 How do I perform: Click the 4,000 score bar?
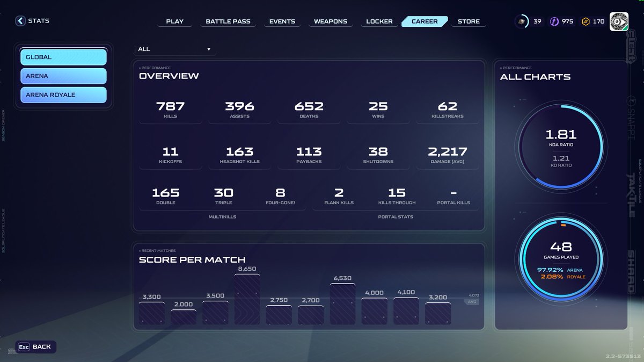[374, 311]
